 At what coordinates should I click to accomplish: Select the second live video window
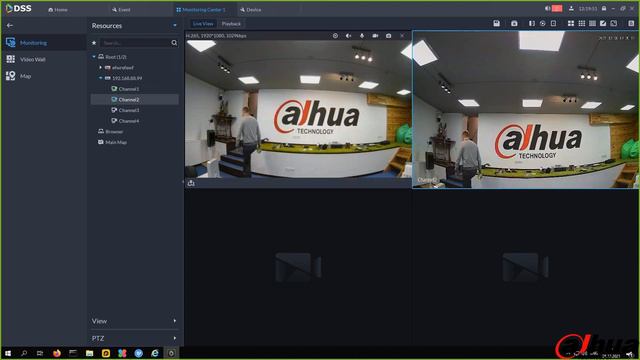[525, 109]
